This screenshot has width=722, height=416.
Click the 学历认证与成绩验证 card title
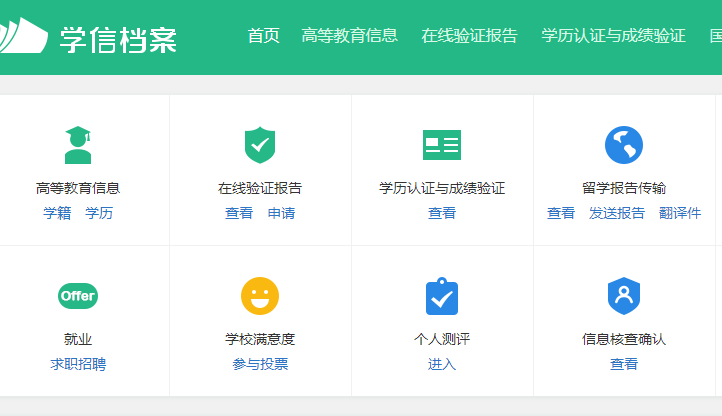coord(442,188)
